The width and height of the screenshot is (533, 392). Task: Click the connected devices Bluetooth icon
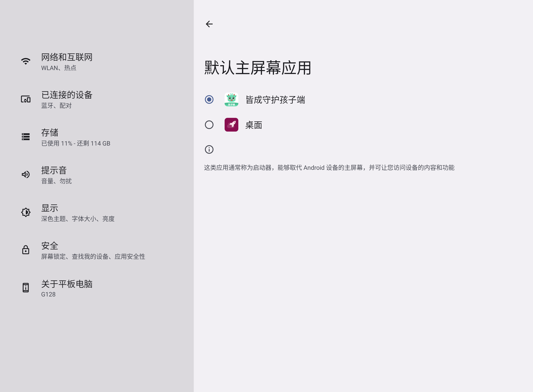pyautogui.click(x=25, y=99)
